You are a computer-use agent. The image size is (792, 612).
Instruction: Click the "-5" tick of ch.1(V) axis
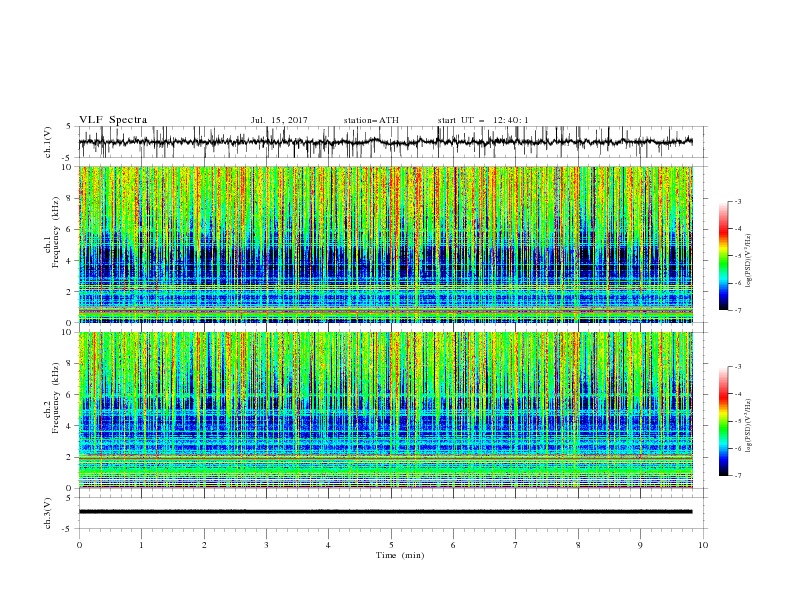[x=68, y=158]
